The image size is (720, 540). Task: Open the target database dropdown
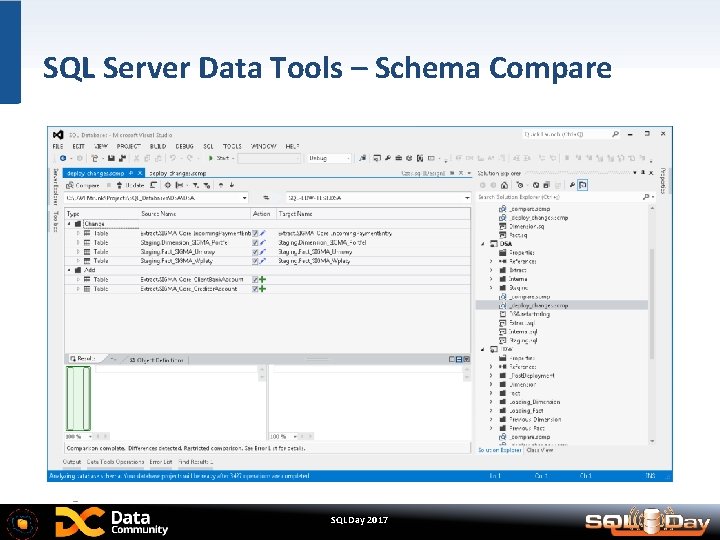467,198
